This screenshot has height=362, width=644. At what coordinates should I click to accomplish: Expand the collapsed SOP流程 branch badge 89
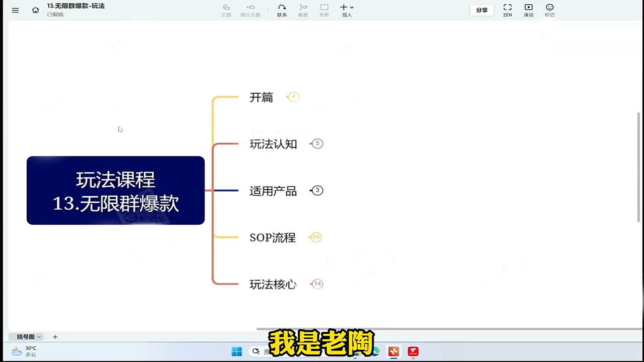pos(315,237)
